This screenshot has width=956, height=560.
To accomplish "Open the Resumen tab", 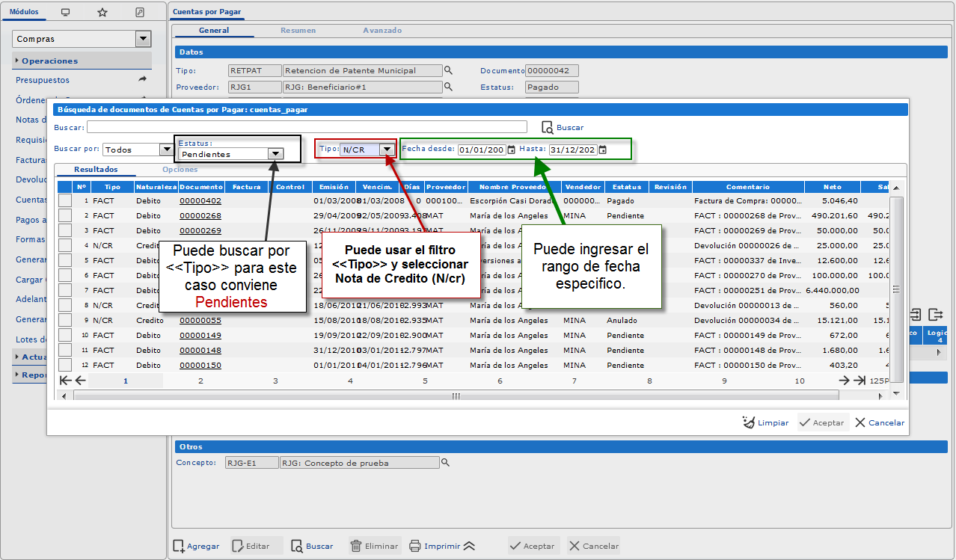I will click(x=298, y=31).
